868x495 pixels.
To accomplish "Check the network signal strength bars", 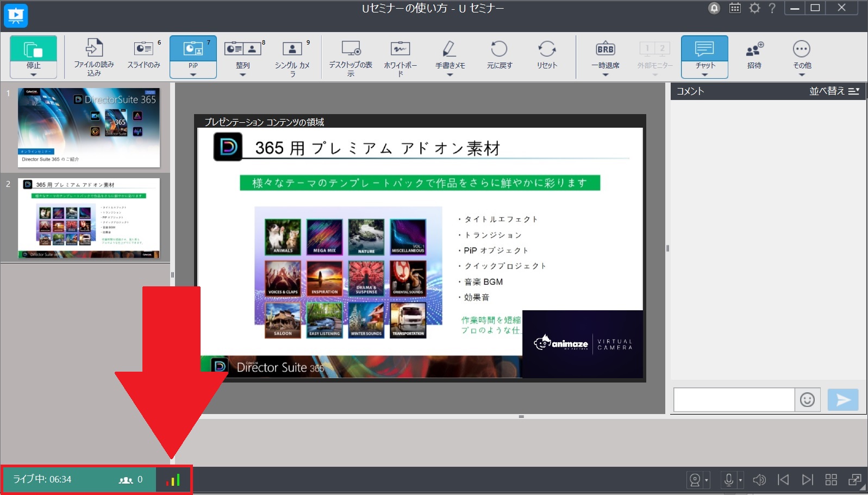I will (173, 480).
